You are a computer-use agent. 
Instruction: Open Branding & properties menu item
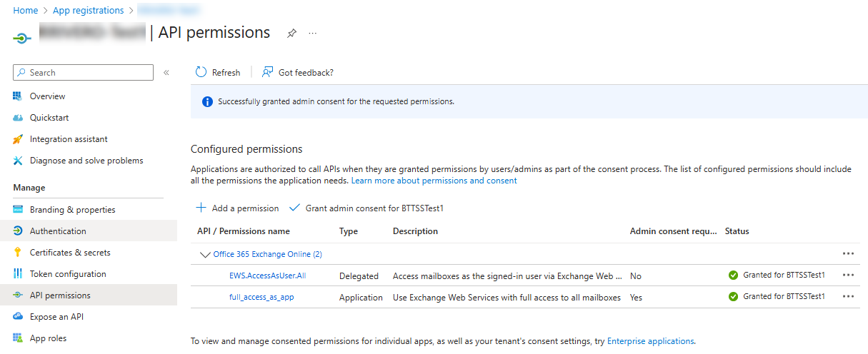tap(73, 210)
